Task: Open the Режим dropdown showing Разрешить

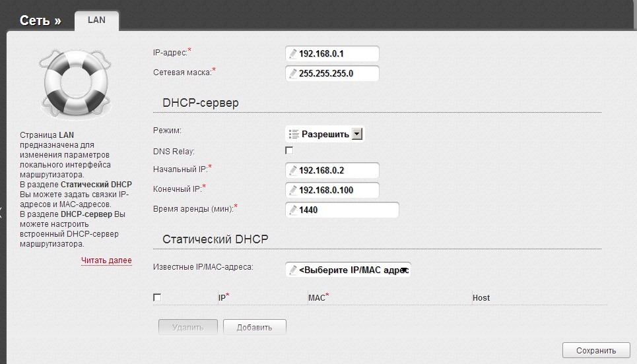Action: [x=325, y=134]
